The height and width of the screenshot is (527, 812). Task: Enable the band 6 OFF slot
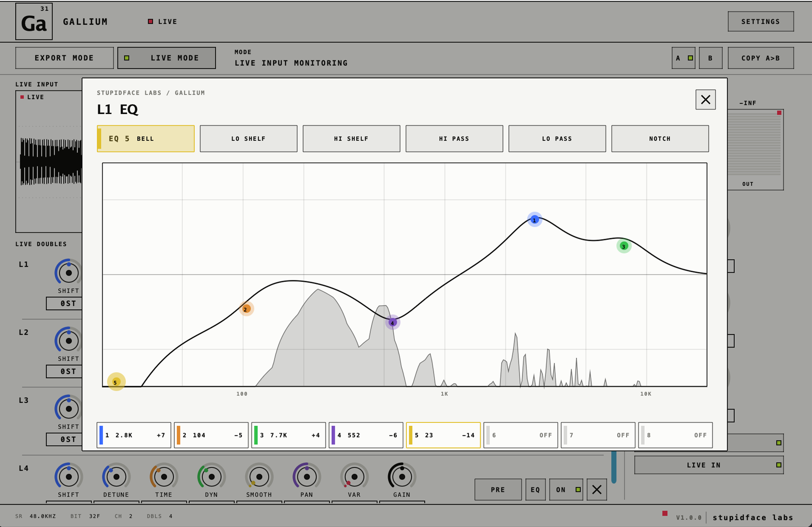(521, 435)
